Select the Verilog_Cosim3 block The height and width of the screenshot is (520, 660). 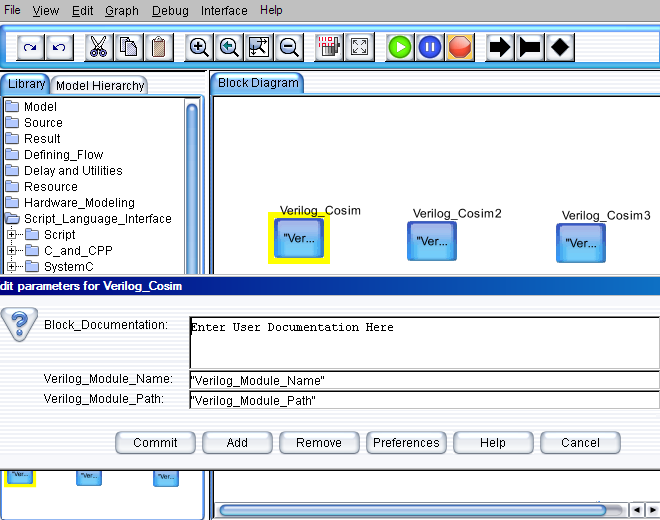pos(581,243)
